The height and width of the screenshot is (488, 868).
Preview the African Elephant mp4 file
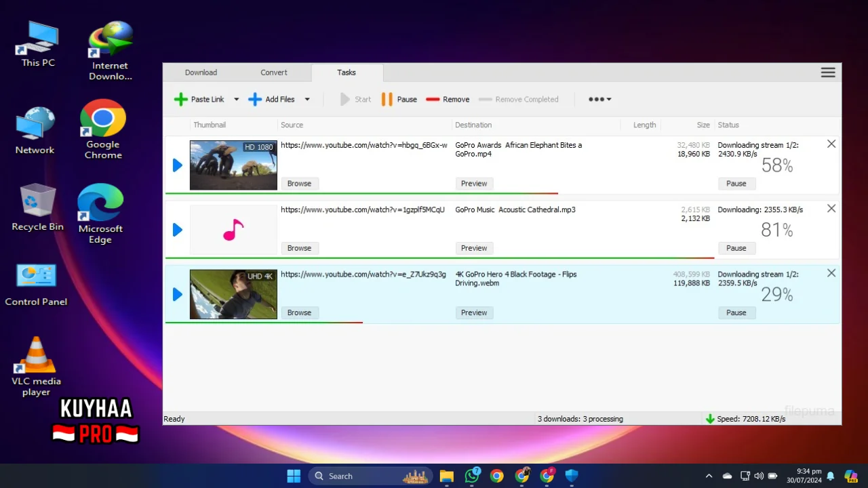(474, 184)
